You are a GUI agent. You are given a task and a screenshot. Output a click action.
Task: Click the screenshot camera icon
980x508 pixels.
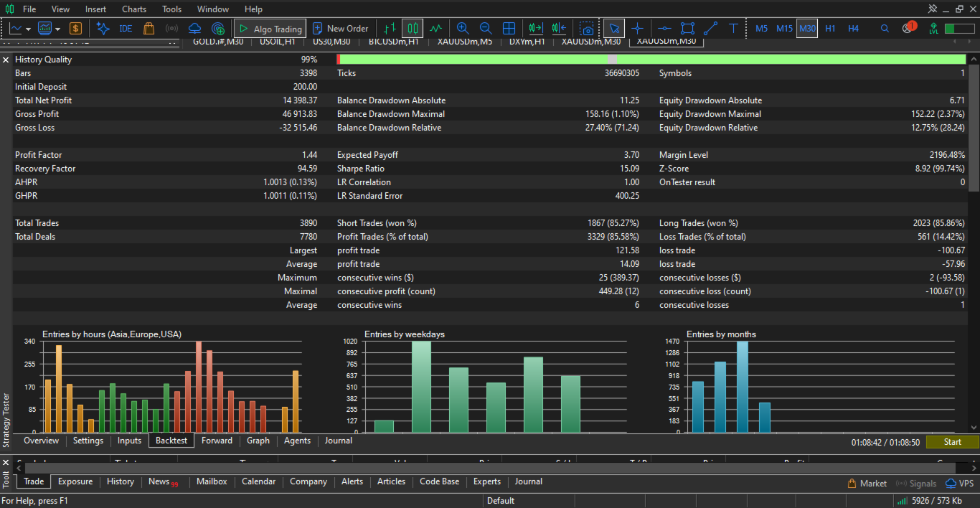[587, 29]
